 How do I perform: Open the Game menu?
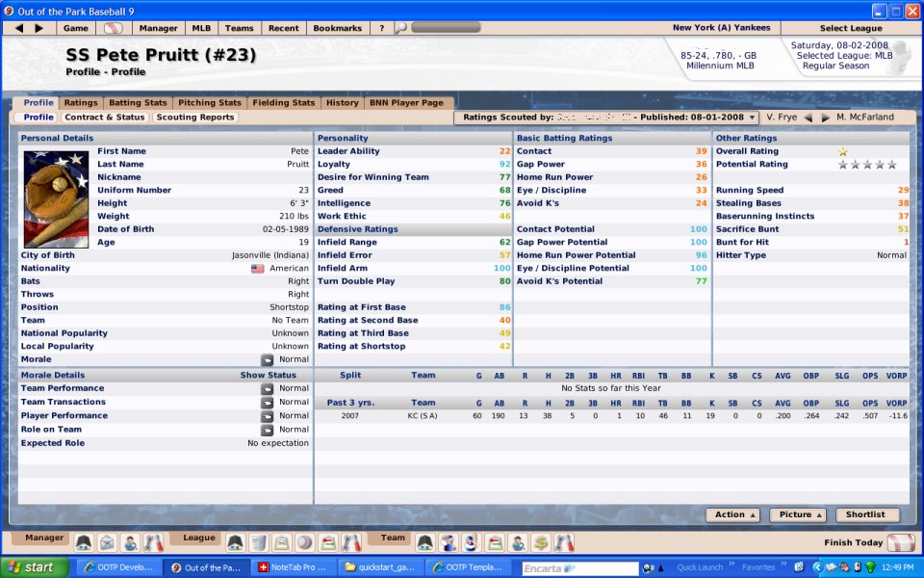coord(76,28)
